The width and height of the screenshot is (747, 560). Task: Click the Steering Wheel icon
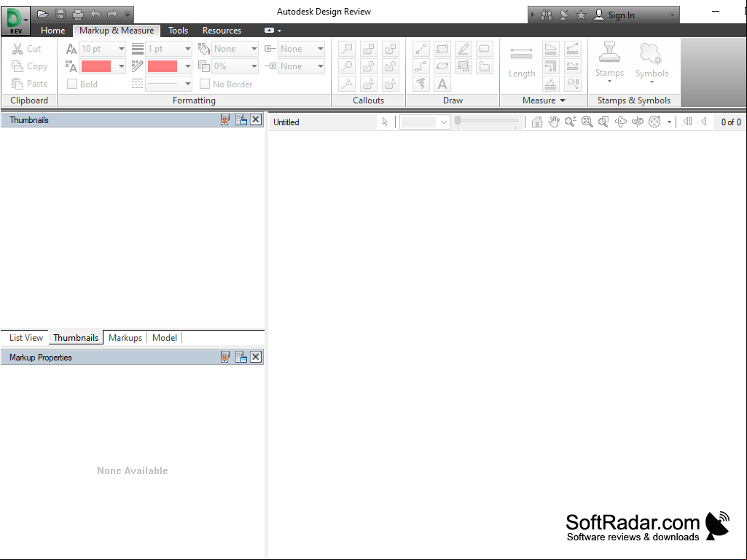[x=655, y=122]
